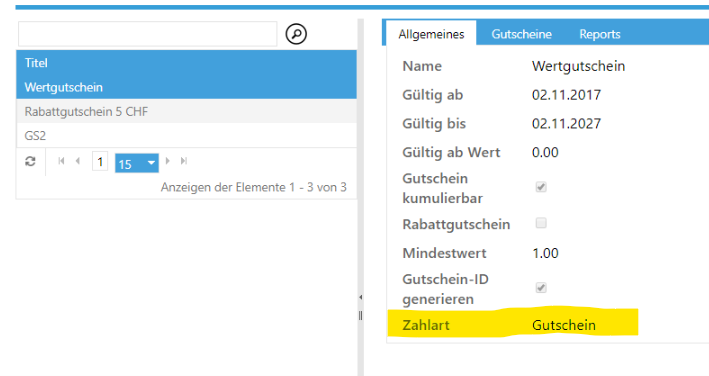Image resolution: width=709 pixels, height=376 pixels.
Task: Select the Allgemeines tab
Action: [431, 34]
